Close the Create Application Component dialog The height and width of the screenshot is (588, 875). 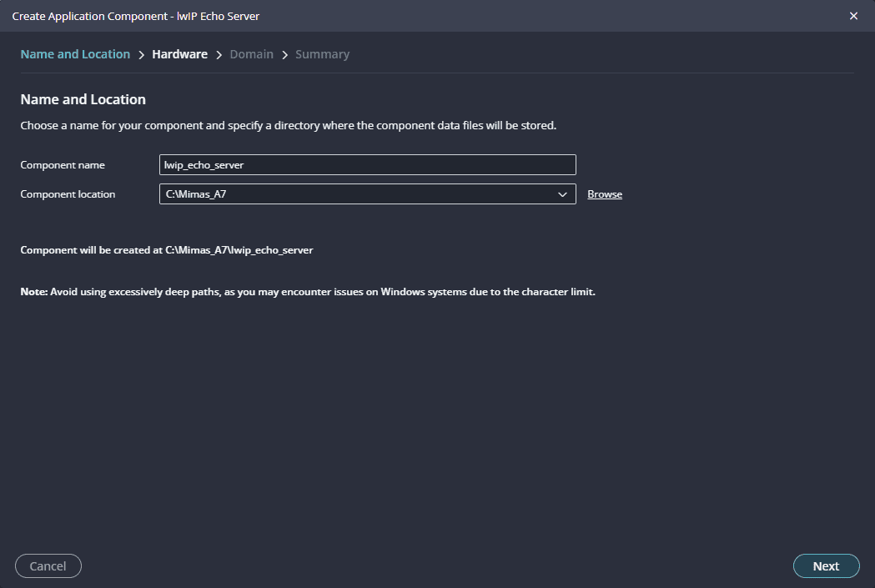tap(853, 16)
